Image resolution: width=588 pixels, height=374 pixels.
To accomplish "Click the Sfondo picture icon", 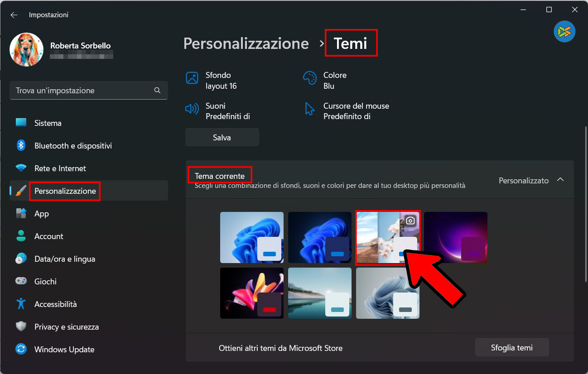I will [x=192, y=78].
